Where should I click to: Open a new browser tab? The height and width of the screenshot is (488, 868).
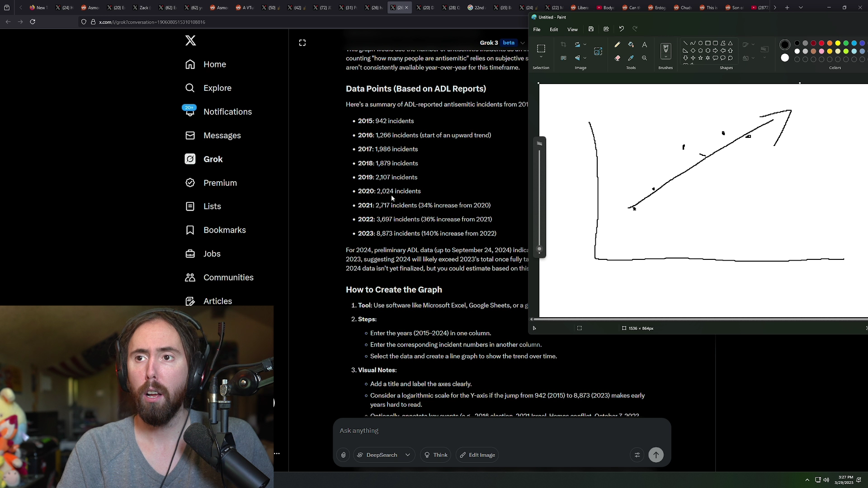pos(787,8)
